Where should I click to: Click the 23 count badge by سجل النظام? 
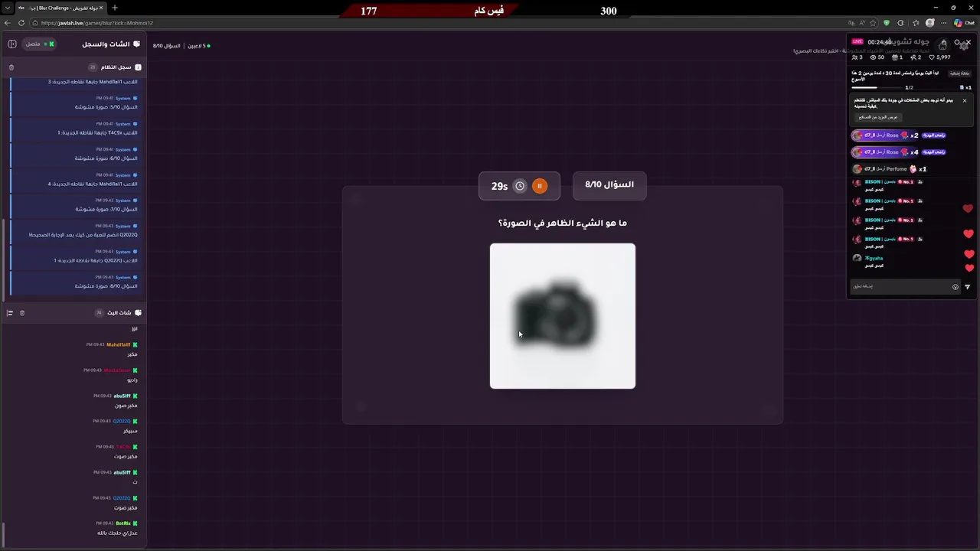tap(93, 67)
